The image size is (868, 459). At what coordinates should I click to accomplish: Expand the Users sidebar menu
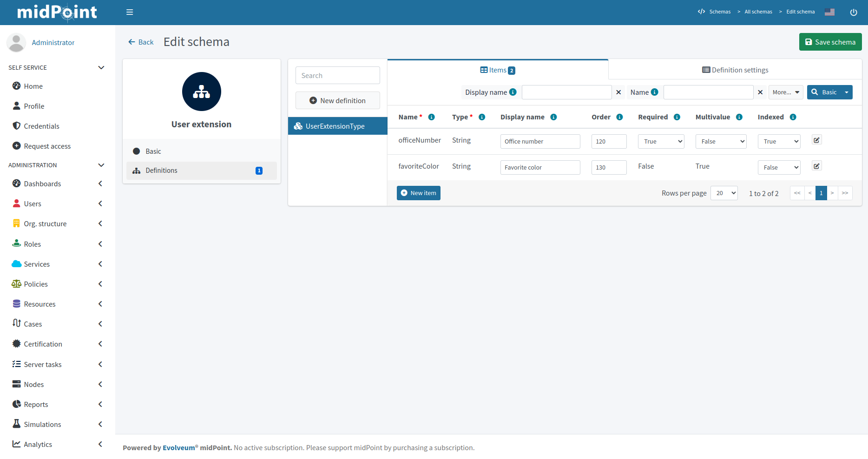[57, 203]
